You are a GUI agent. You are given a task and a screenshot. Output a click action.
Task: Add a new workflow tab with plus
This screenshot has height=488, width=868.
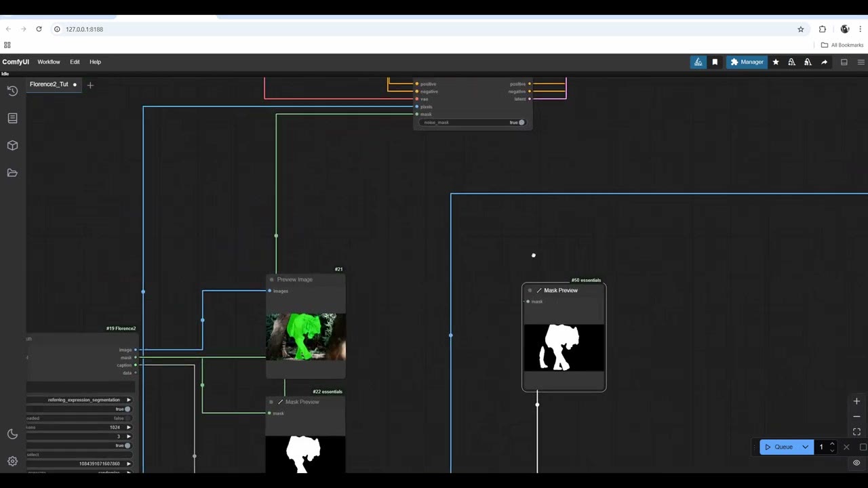tap(90, 85)
